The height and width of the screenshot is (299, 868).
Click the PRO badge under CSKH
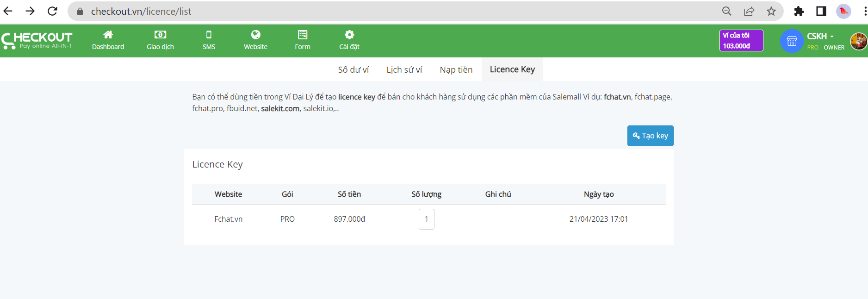click(x=813, y=48)
